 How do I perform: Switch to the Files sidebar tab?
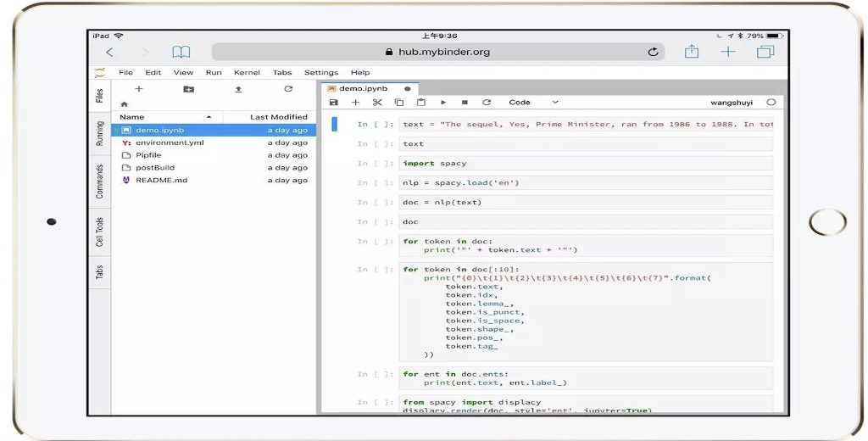tap(100, 96)
